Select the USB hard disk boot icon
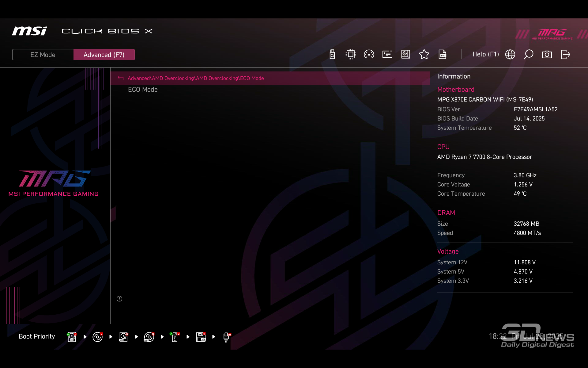Viewport: 588px width, 368px height. 123,337
